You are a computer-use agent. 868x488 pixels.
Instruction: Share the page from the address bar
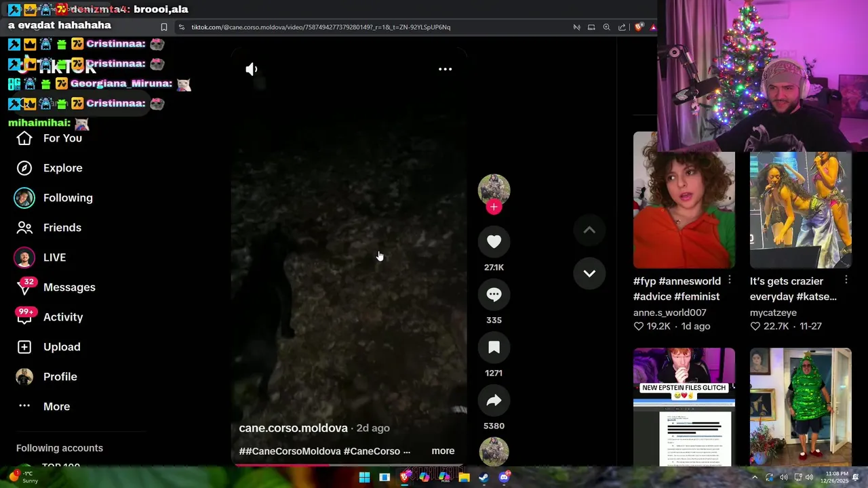(622, 27)
